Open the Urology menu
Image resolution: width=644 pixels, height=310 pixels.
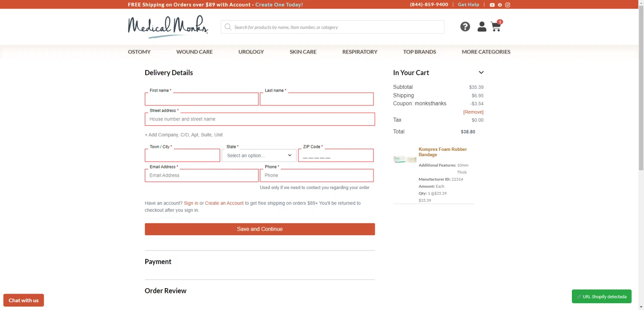point(251,51)
